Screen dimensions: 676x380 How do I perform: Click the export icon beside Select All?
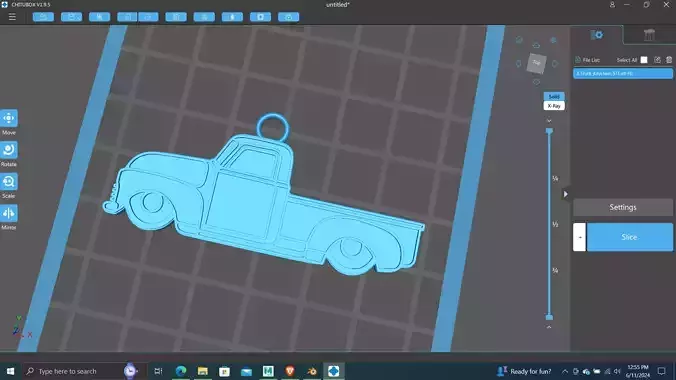[x=657, y=60]
